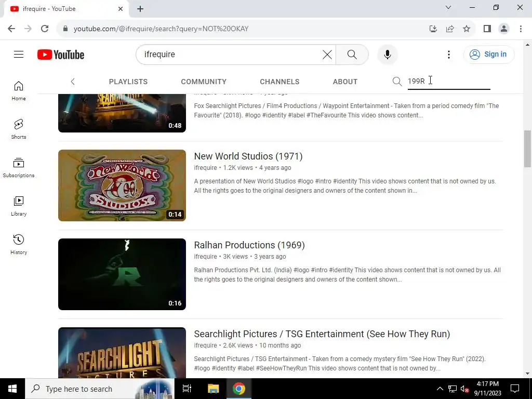Open YouTube settings three-dot menu
532x399 pixels.
[448, 54]
